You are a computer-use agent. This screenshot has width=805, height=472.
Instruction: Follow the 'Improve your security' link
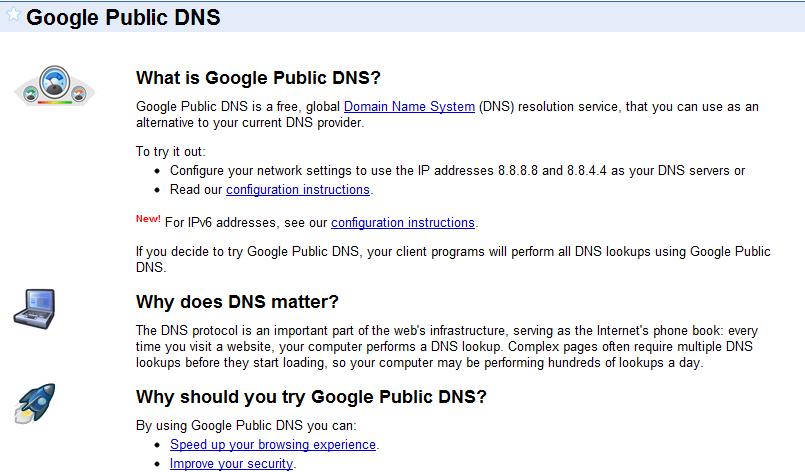tap(231, 463)
